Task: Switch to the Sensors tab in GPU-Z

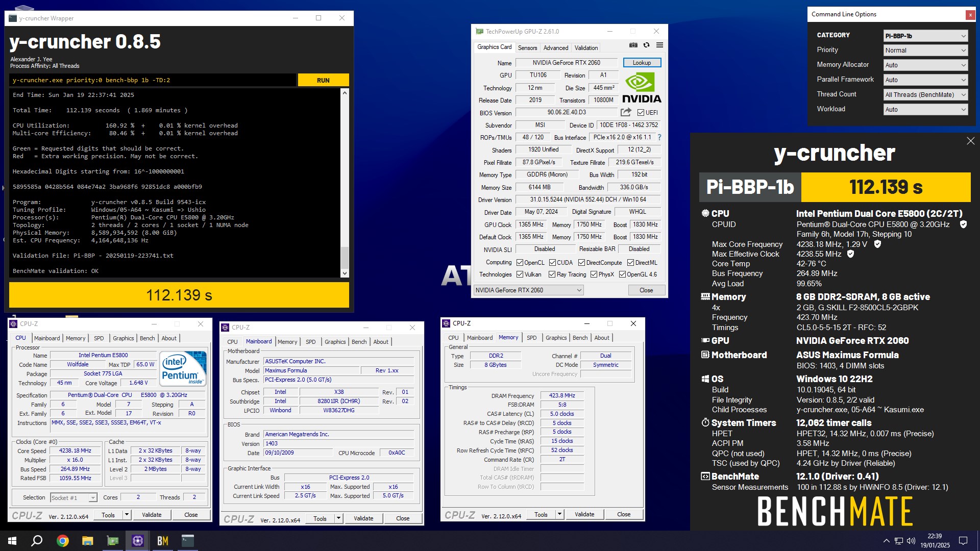Action: tap(527, 48)
